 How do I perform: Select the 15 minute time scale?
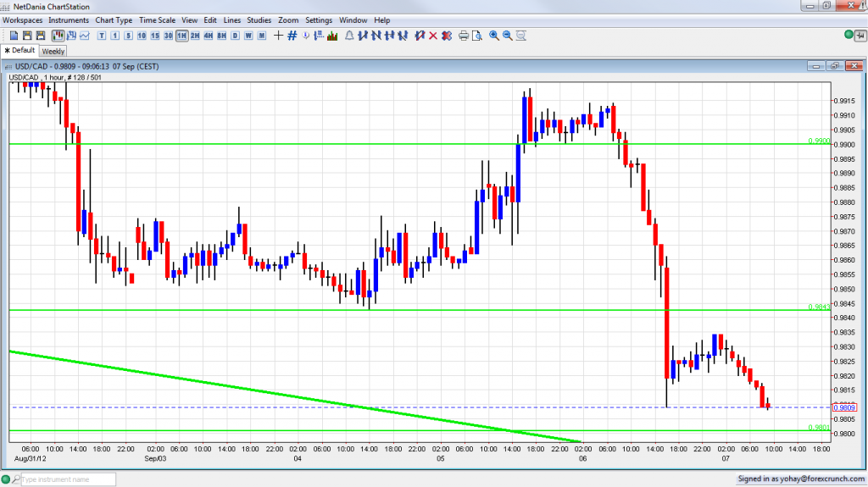click(155, 36)
